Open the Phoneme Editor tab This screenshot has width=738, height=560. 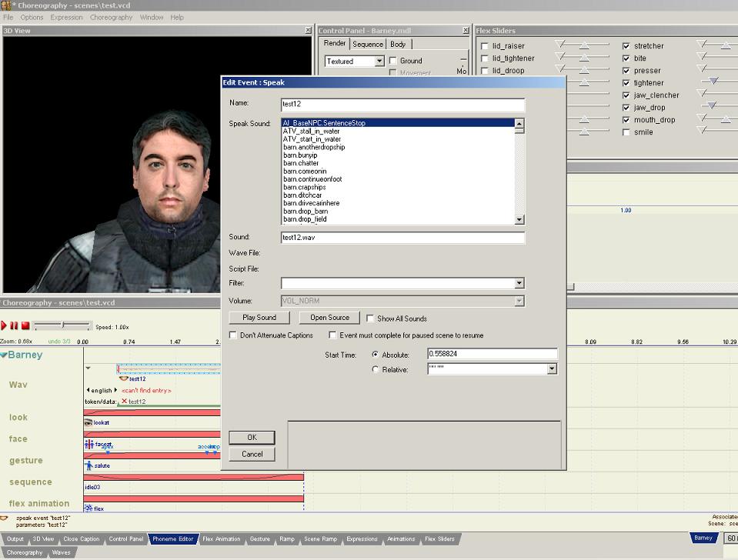coord(172,538)
